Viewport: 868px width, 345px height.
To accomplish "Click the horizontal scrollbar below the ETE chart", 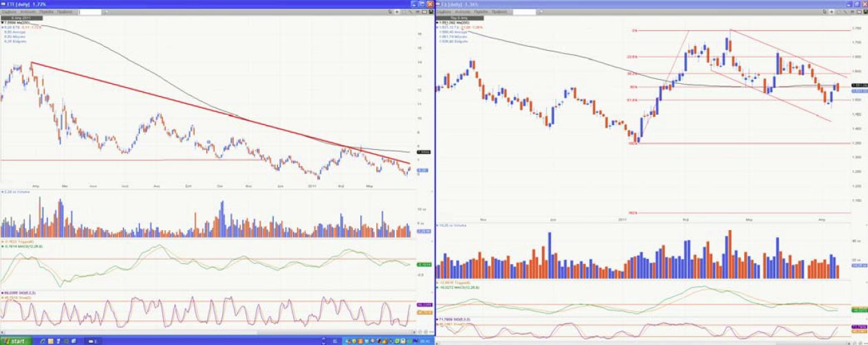I will (x=206, y=333).
